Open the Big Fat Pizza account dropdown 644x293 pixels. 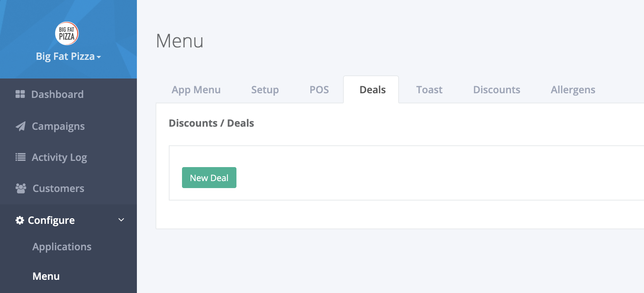pyautogui.click(x=68, y=56)
